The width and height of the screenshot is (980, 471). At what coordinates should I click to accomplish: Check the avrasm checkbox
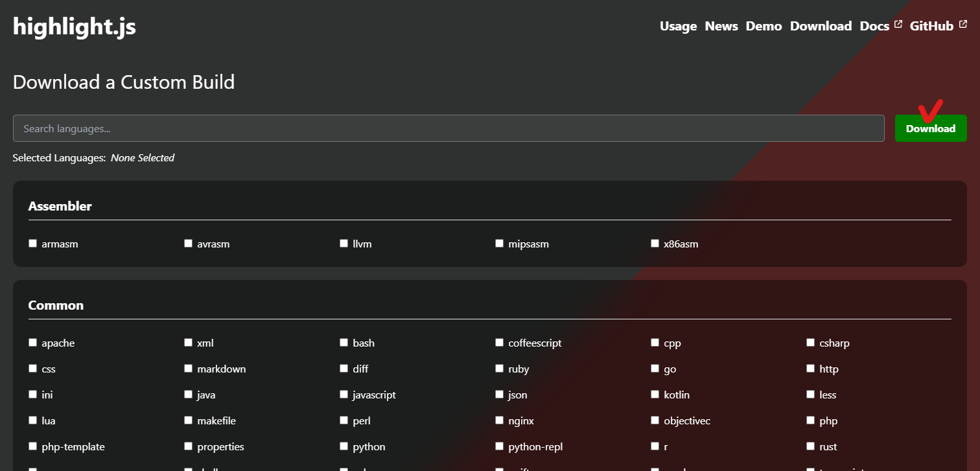[188, 244]
